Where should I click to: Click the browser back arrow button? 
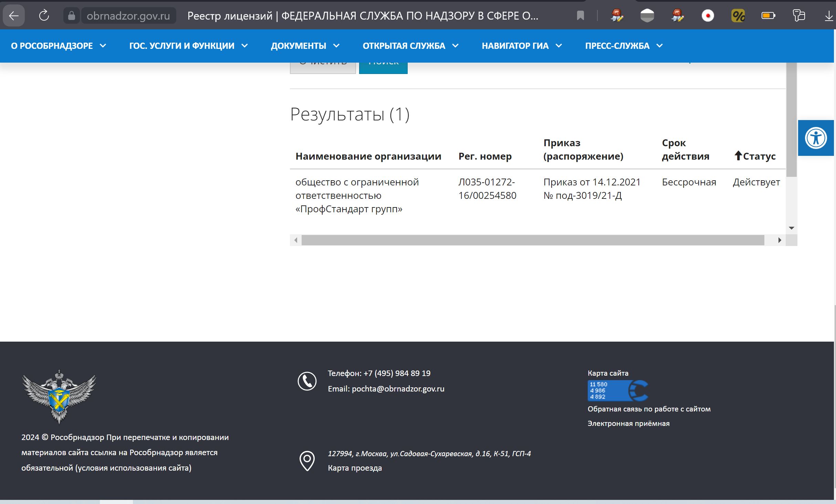click(x=14, y=16)
